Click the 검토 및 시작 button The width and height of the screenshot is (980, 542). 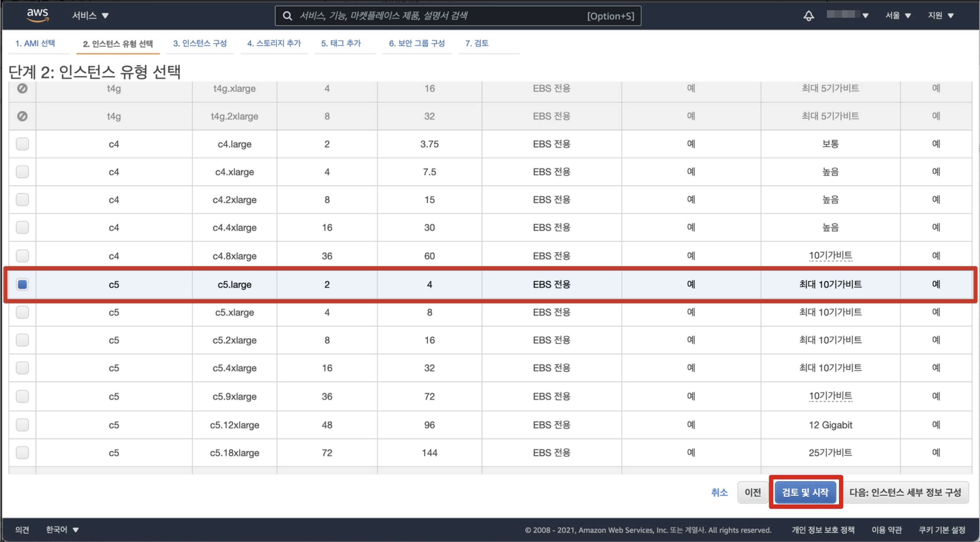(x=805, y=492)
